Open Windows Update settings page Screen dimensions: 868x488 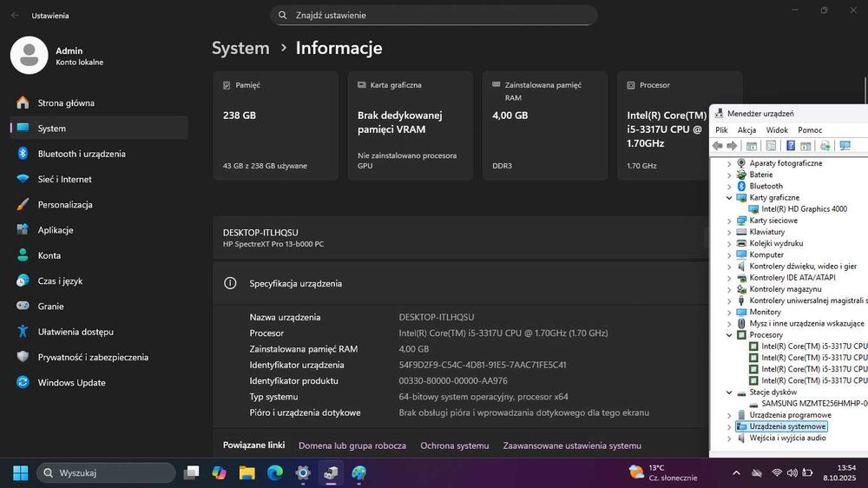[99, 383]
